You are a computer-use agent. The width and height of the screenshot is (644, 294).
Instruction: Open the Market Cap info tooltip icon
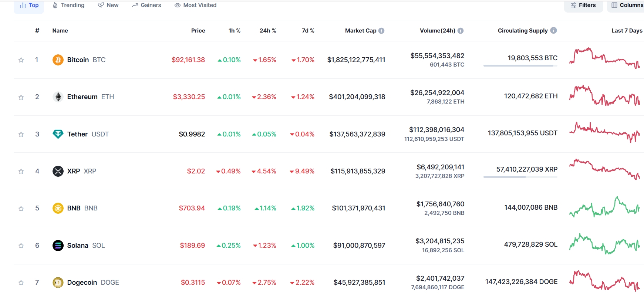coord(381,31)
